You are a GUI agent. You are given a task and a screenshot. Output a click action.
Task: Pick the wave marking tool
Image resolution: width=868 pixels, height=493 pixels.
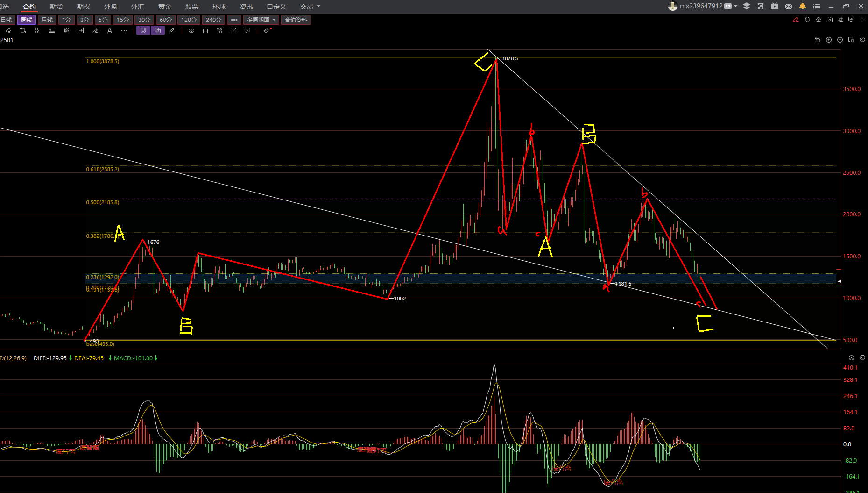(95, 30)
